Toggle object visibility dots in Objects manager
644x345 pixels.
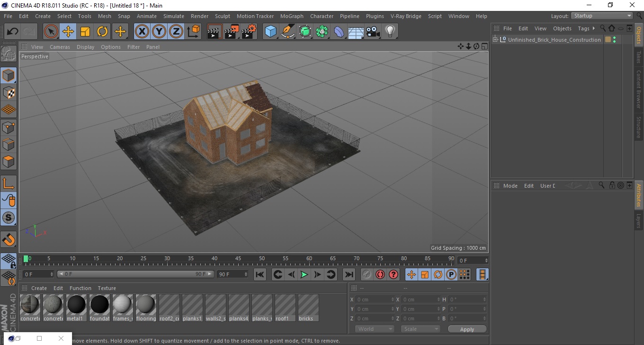[x=614, y=40]
